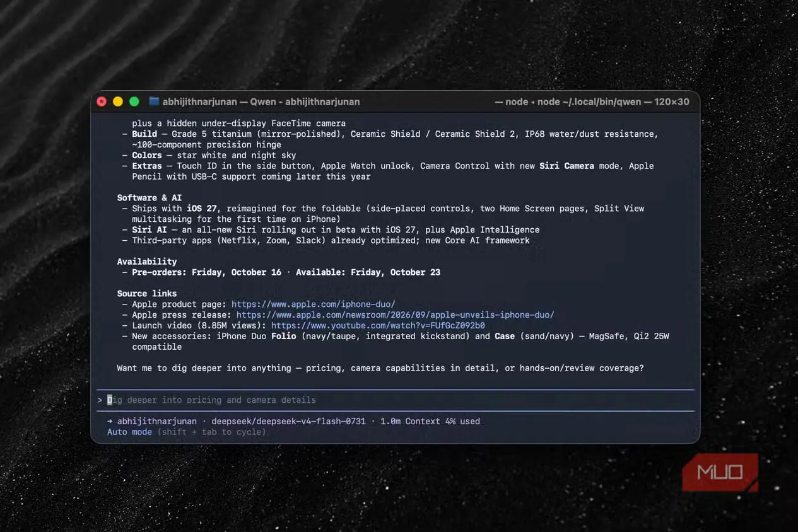Open the Apple product page link for iphone-duo
Image resolution: width=798 pixels, height=532 pixels.
pyautogui.click(x=314, y=304)
